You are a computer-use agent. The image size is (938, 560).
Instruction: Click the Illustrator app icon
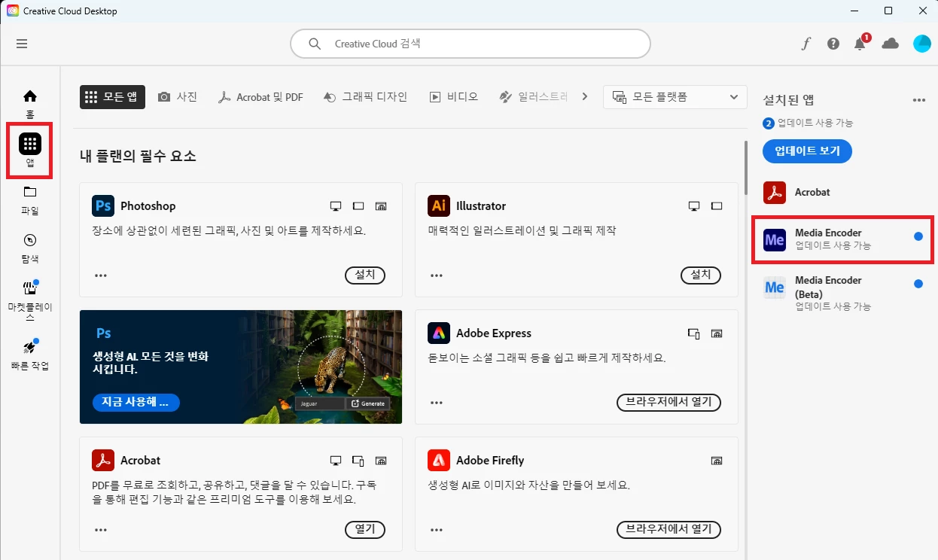point(439,206)
